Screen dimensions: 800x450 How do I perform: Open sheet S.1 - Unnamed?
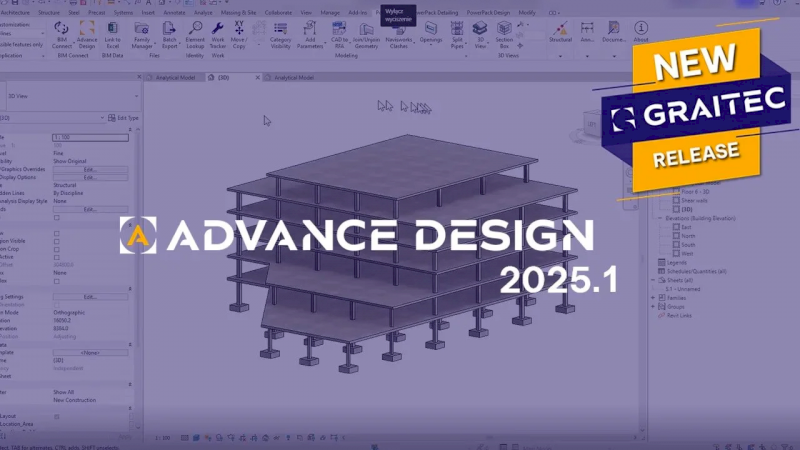pos(683,289)
